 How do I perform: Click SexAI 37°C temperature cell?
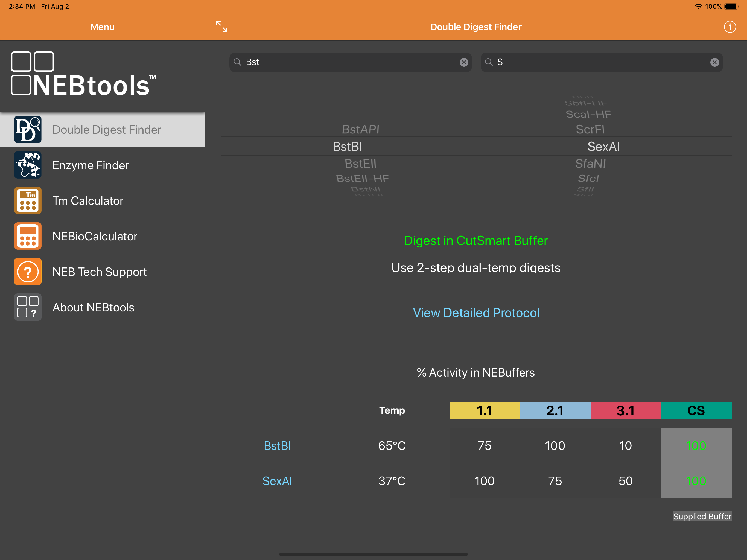coord(392,481)
